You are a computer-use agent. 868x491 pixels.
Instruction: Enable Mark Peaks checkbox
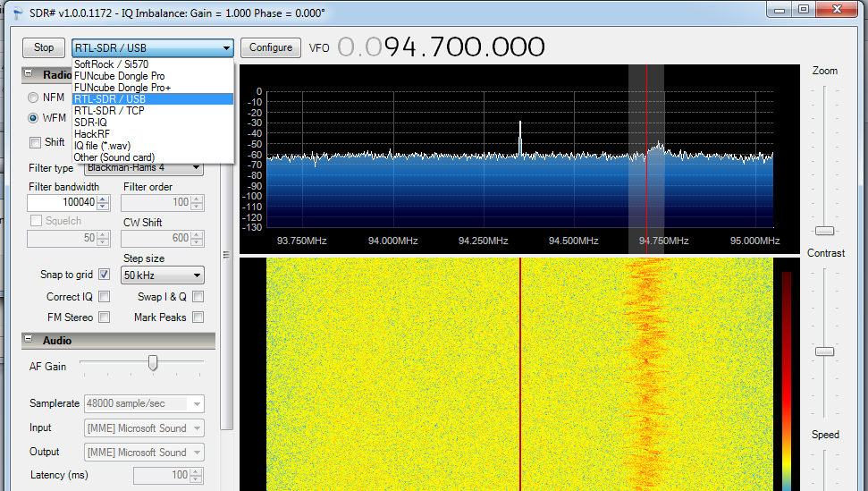[198, 317]
